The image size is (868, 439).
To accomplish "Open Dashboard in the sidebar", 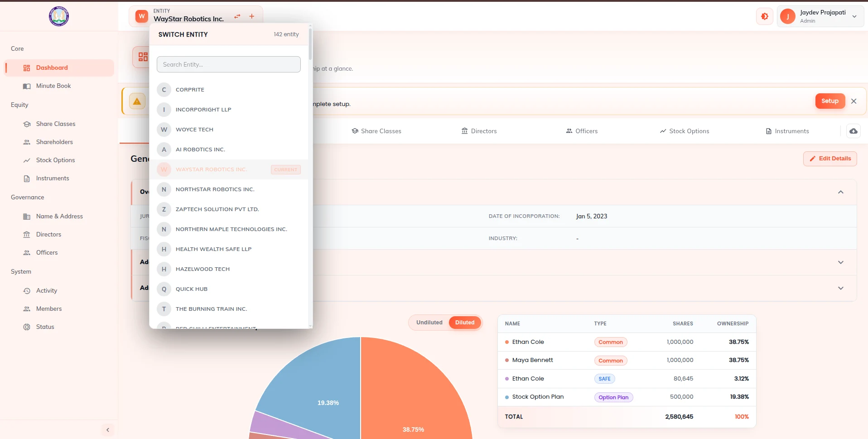I will pos(59,68).
